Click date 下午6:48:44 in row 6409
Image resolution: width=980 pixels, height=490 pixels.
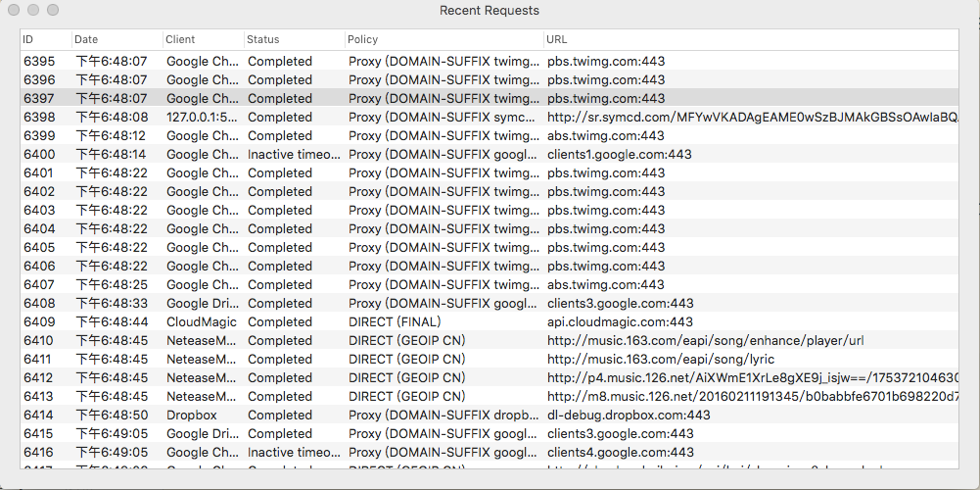click(x=112, y=322)
